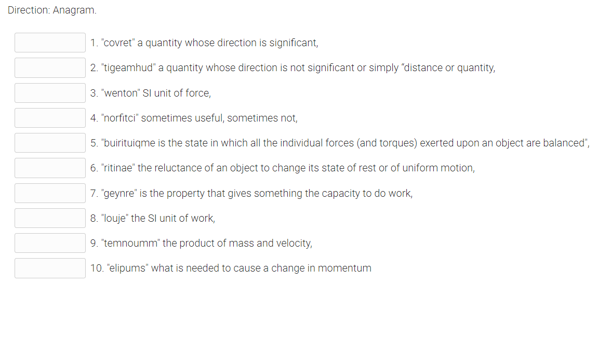The width and height of the screenshot is (598, 364).
Task: Click the answer box for question 6 "ritinae"
Action: point(50,168)
